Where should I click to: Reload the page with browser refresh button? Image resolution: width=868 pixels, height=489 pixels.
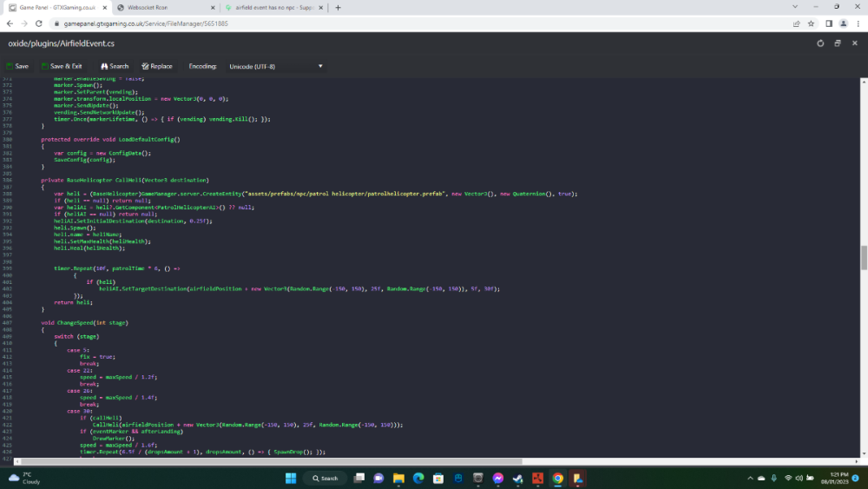click(x=39, y=23)
